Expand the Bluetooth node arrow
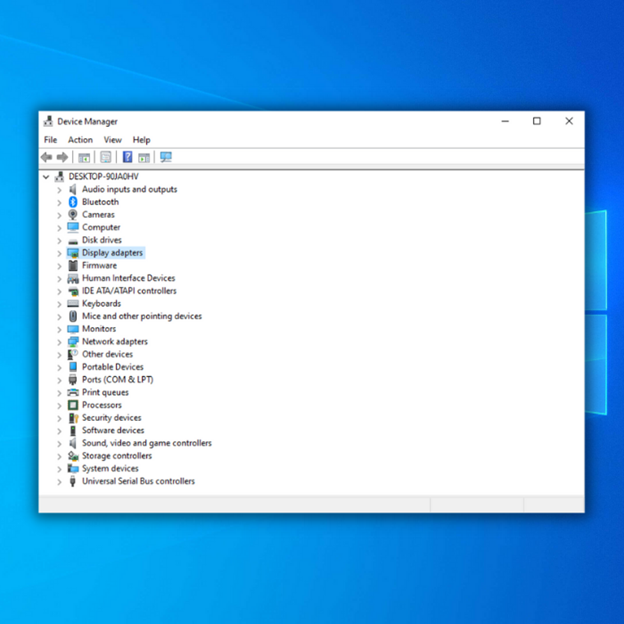The image size is (624, 624). coord(59,203)
